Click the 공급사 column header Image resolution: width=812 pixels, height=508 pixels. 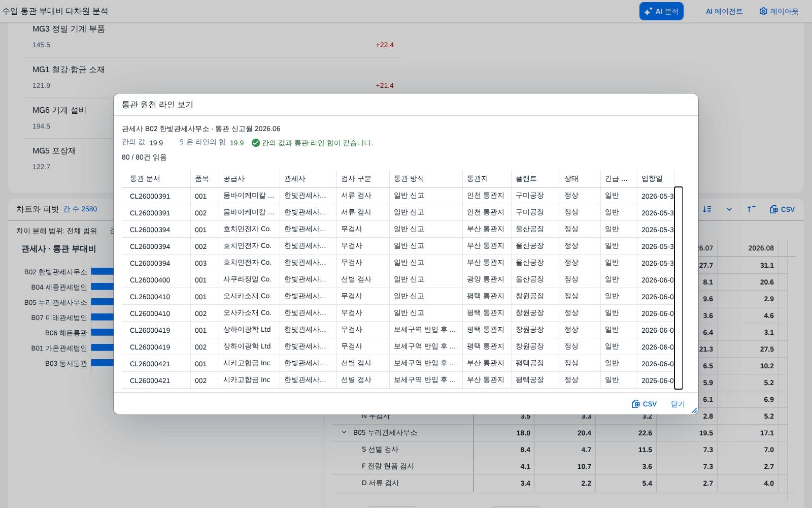(x=249, y=179)
